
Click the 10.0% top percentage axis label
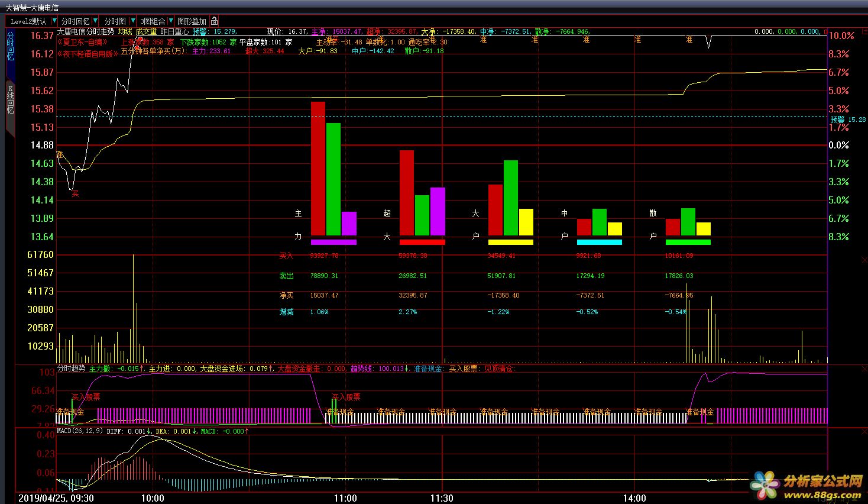(841, 35)
